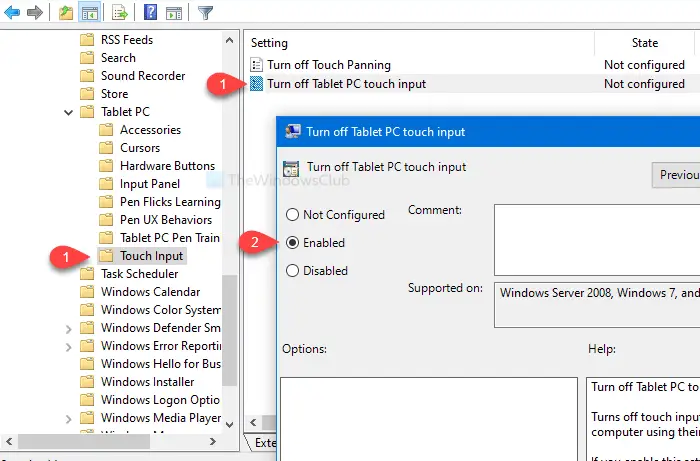700x461 pixels.
Task: Expand the Windows Defender Sm node
Action: pyautogui.click(x=68, y=329)
